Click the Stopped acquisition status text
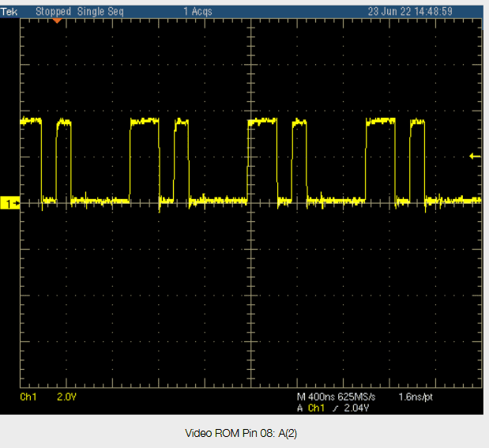Image resolution: width=489 pixels, height=448 pixels. (x=53, y=11)
